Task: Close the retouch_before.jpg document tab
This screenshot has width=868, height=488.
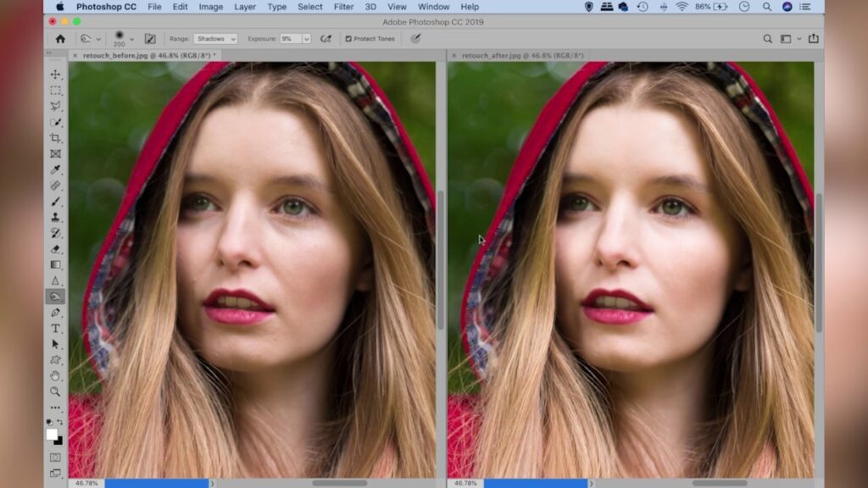Action: coord(75,56)
